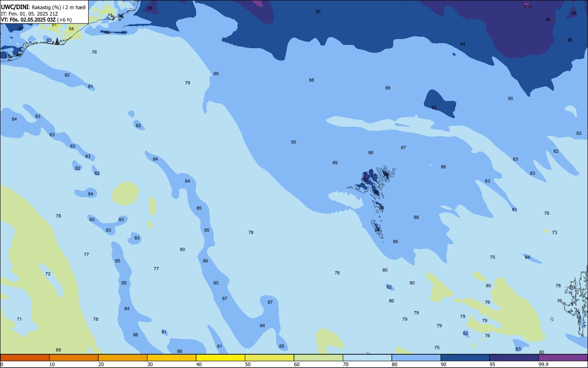588x368 pixels.
Task: Click the map value "54"
Action: tap(71, 29)
